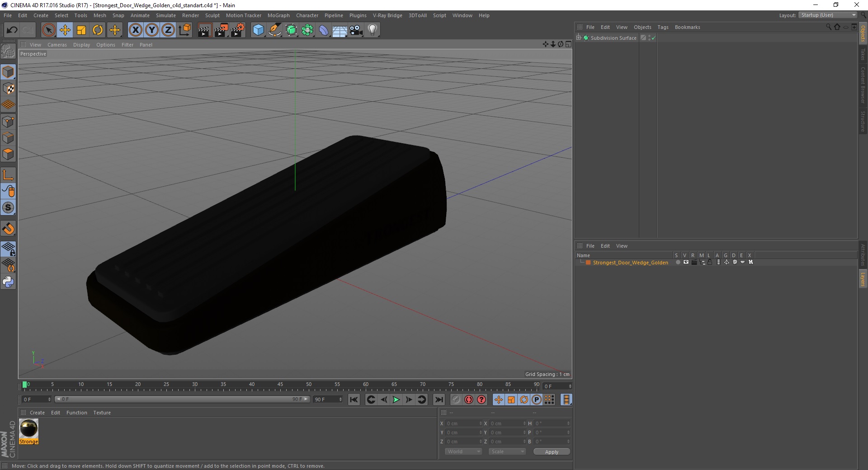Viewport: 868px width, 470px height.
Task: Click the Apply button
Action: 552,451
